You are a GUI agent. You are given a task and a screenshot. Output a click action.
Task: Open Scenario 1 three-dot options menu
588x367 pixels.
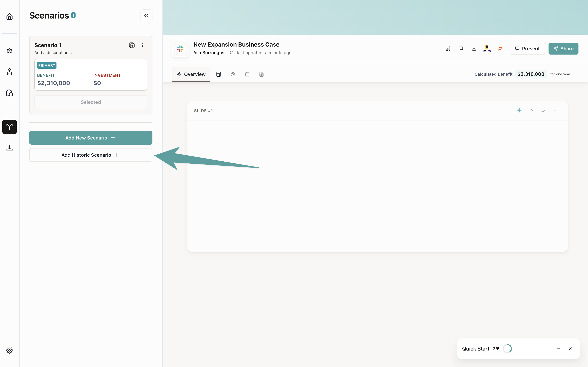click(x=143, y=45)
